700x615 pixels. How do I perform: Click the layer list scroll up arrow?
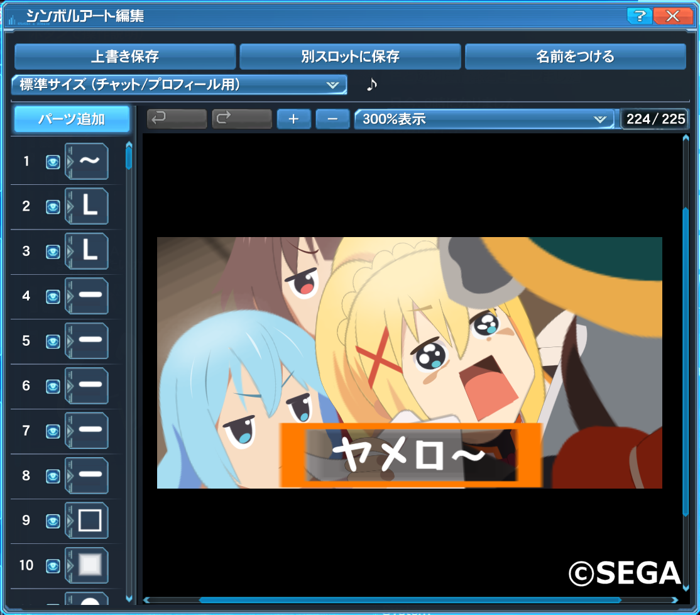click(129, 144)
